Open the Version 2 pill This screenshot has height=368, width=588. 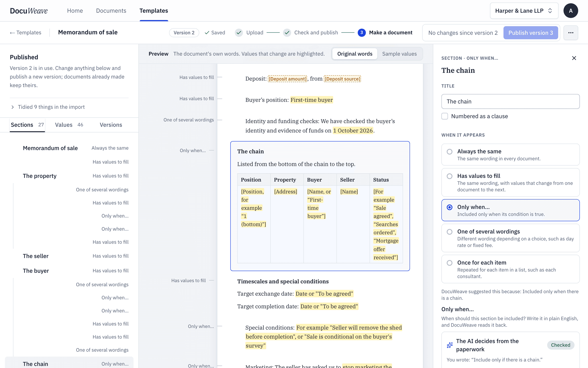coord(184,33)
